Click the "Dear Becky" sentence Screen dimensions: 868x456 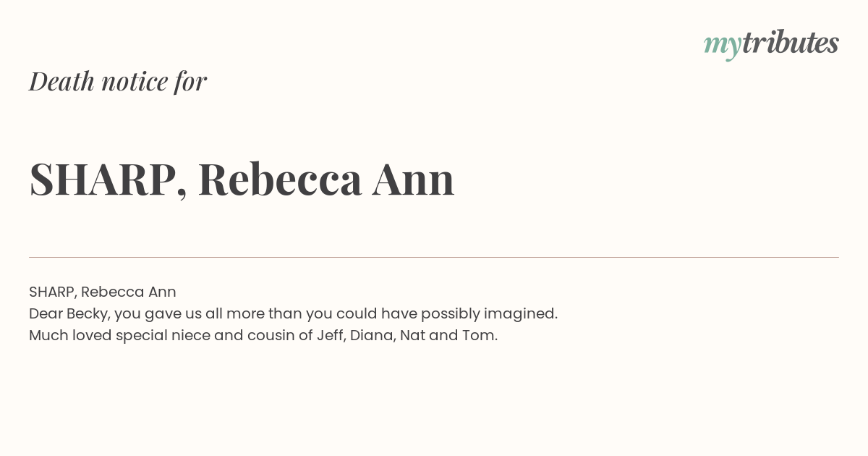pos(293,314)
